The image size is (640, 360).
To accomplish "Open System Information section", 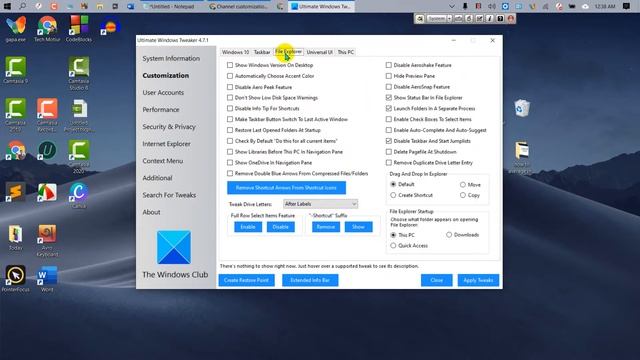I will pyautogui.click(x=171, y=58).
